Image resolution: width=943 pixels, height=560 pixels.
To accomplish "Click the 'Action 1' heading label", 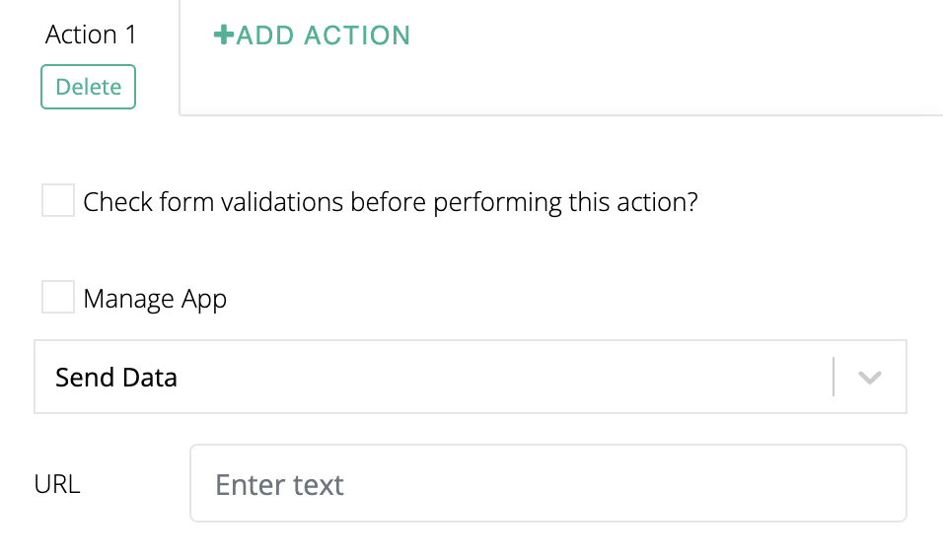I will (91, 35).
